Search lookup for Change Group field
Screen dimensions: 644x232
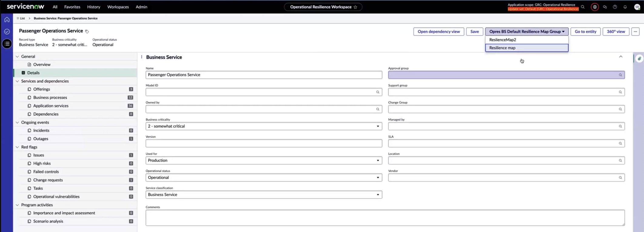pyautogui.click(x=620, y=109)
